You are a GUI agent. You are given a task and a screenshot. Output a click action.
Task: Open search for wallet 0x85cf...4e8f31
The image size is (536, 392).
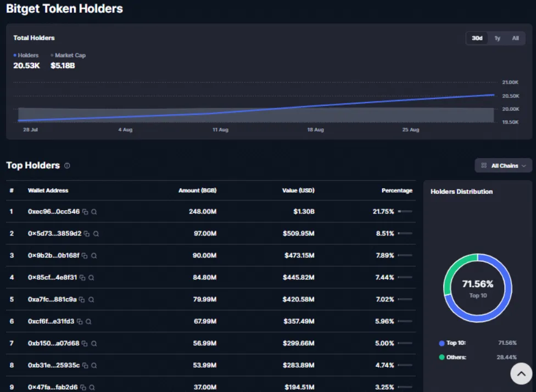tap(91, 277)
